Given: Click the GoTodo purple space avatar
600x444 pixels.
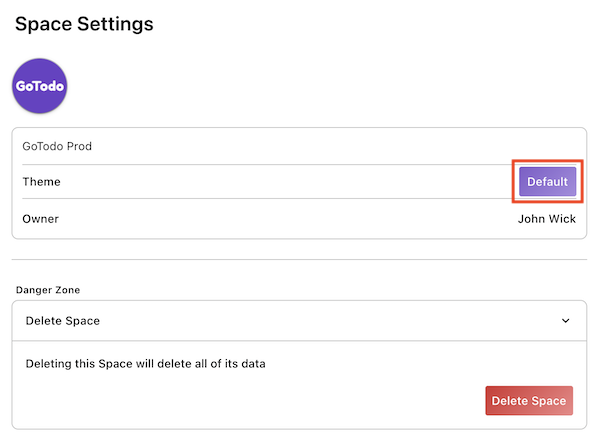Looking at the screenshot, I should [40, 86].
